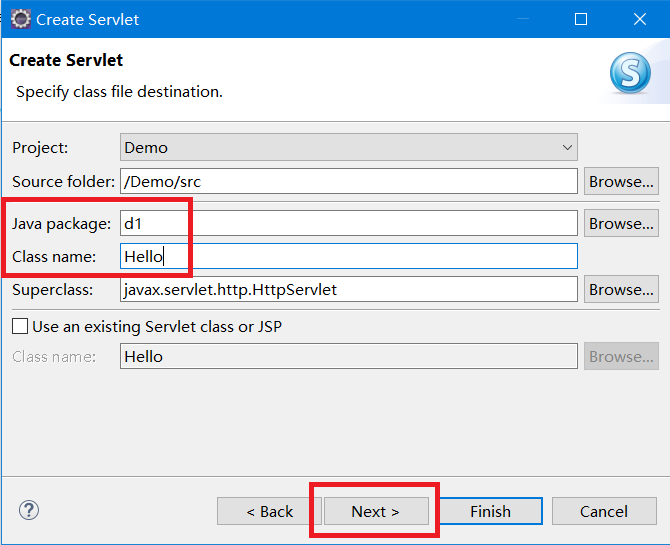This screenshot has width=670, height=545.
Task: Browse for the Source folder
Action: (x=621, y=182)
